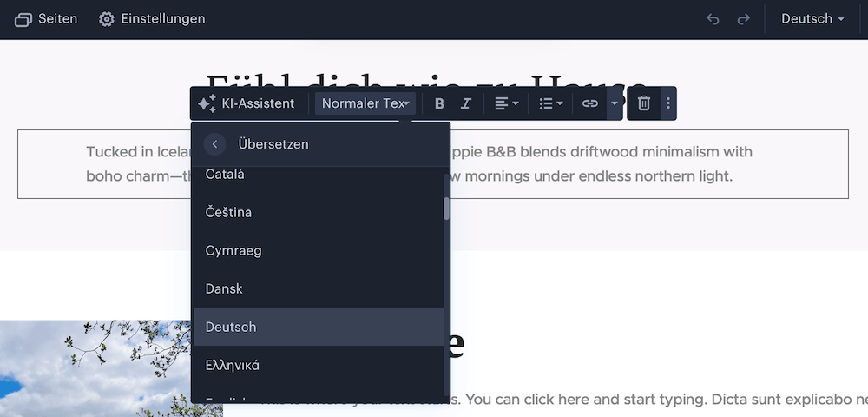The height and width of the screenshot is (417, 868).
Task: Open the Deutsch language dropdown in top bar
Action: click(x=812, y=19)
